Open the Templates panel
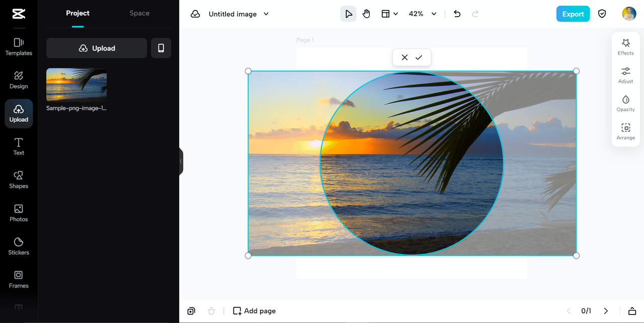Screen dimensions: 644x323 pyautogui.click(x=19, y=47)
